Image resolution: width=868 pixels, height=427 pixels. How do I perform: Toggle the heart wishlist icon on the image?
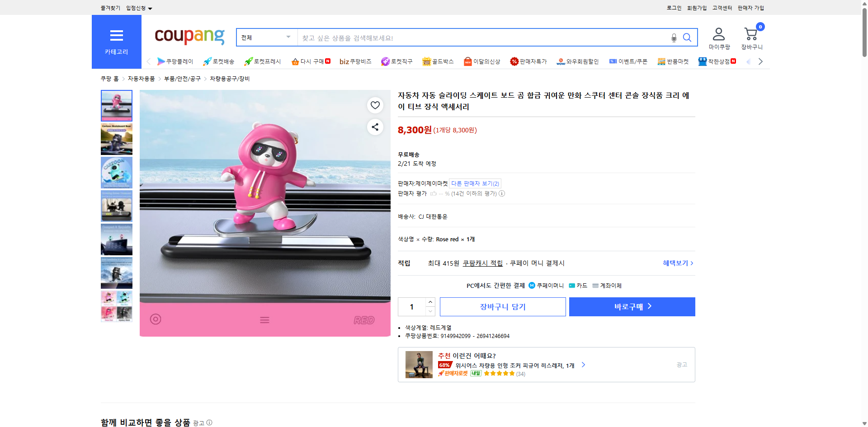coord(375,105)
